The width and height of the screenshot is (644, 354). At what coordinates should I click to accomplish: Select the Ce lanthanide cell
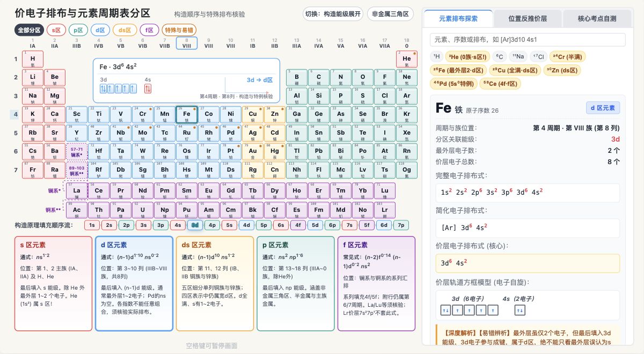coord(99,191)
